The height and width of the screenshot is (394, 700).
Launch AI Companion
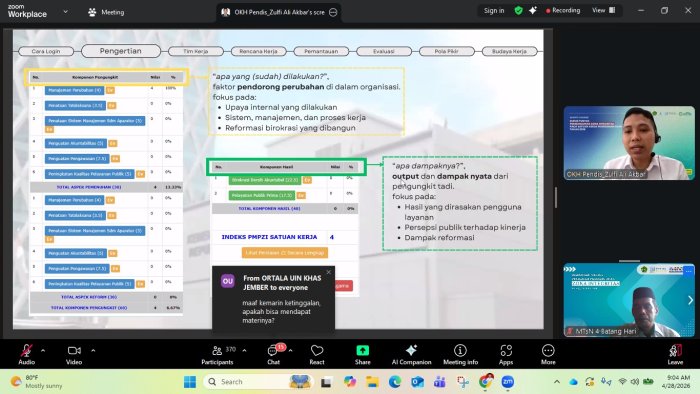[x=411, y=355]
